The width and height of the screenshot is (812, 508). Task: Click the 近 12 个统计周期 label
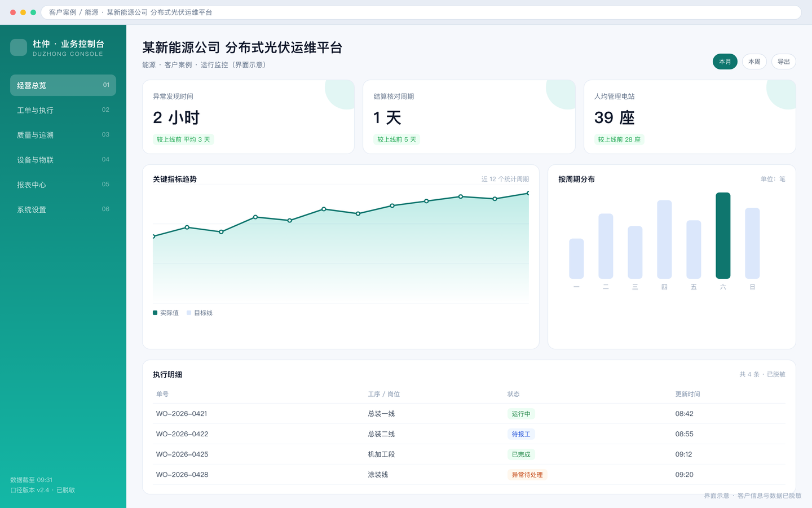(505, 179)
